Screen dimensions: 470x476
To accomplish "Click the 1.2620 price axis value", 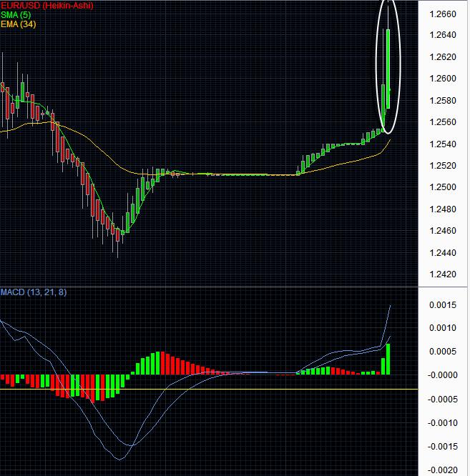I will click(x=443, y=56).
